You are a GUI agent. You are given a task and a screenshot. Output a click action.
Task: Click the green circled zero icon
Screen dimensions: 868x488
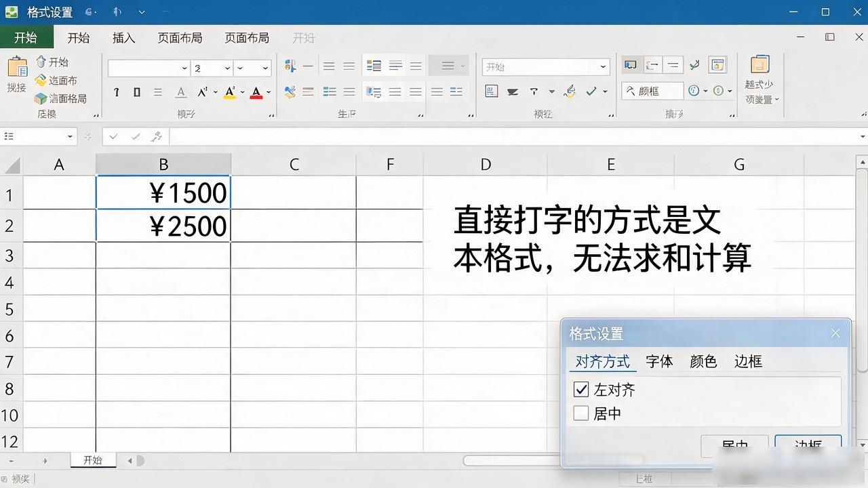tap(719, 91)
